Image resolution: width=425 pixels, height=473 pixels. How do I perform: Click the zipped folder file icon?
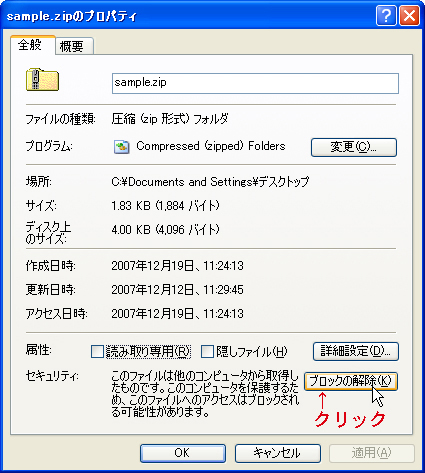coord(42,80)
